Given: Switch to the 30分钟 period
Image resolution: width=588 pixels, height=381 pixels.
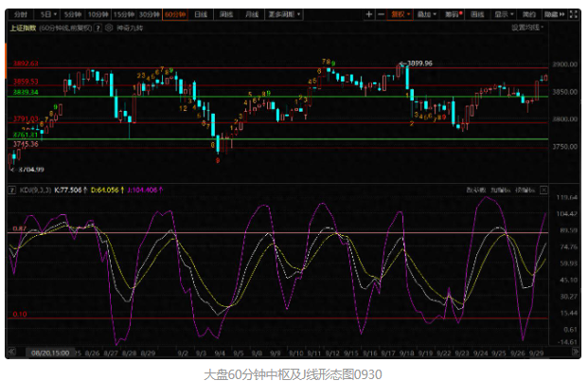Looking at the screenshot, I should [148, 15].
